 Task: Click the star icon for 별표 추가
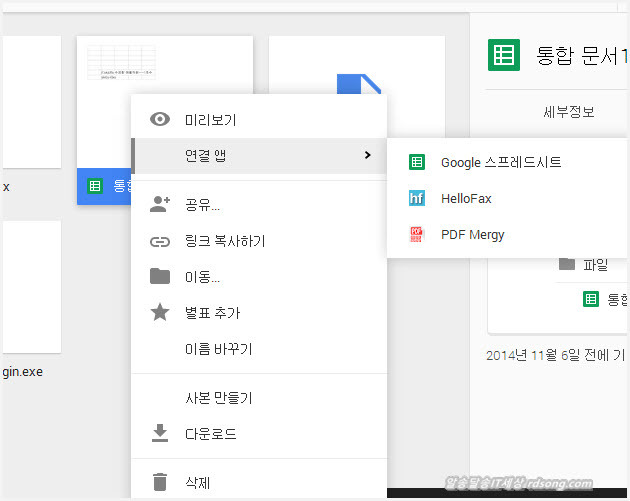click(160, 313)
